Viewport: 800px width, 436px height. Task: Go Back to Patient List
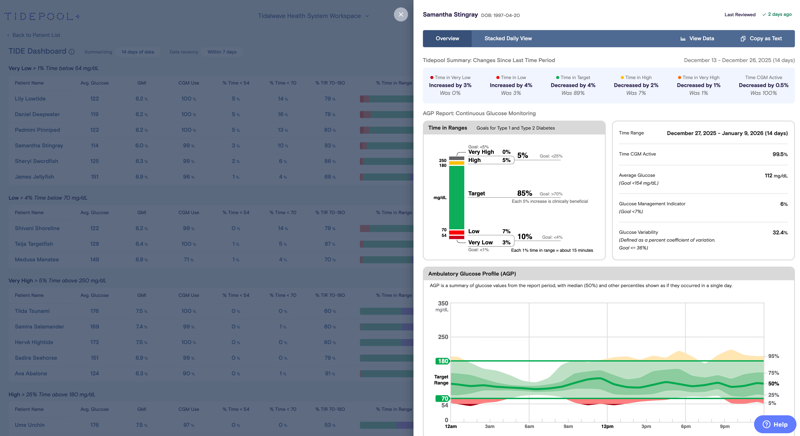coord(34,35)
